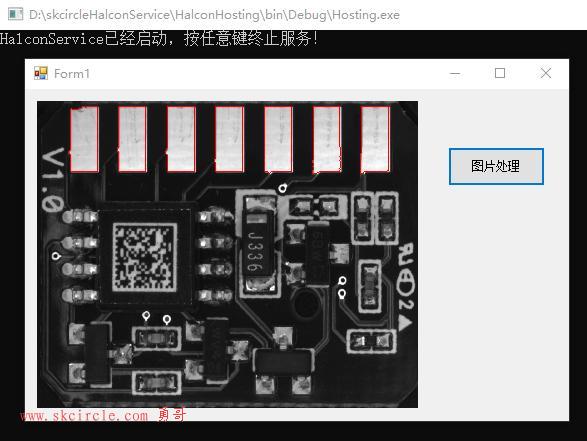Click the console Hosting.exe title icon
The width and height of the screenshot is (587, 441).
[x=15, y=14]
